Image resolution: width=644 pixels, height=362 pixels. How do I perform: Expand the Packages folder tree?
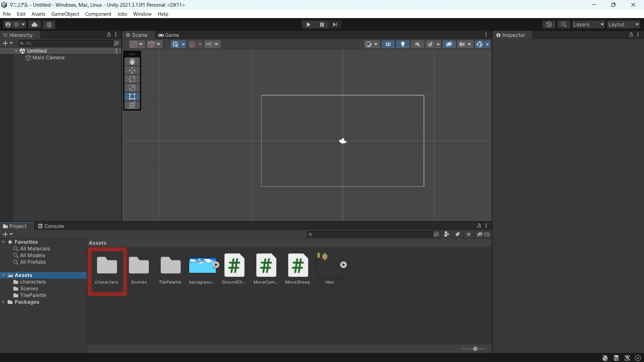[x=4, y=302]
